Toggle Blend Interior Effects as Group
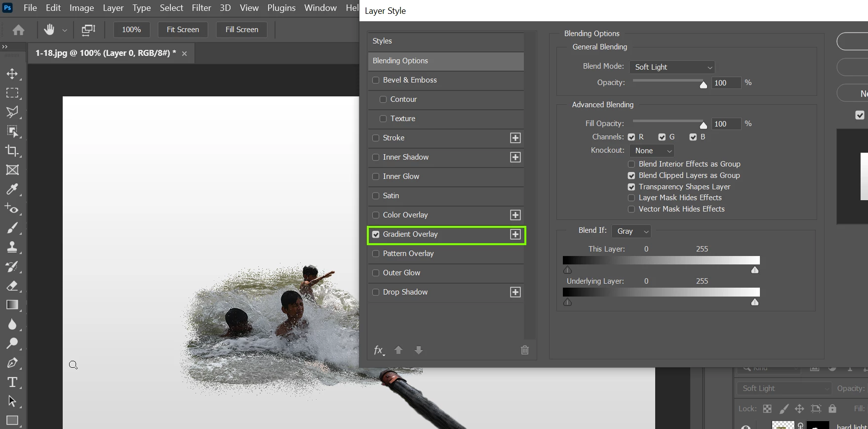 (631, 164)
